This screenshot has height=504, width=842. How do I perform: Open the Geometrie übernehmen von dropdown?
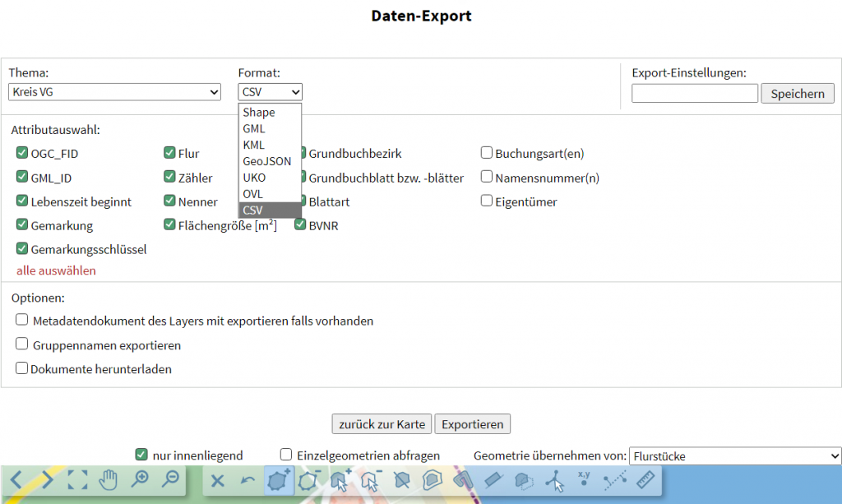click(734, 455)
